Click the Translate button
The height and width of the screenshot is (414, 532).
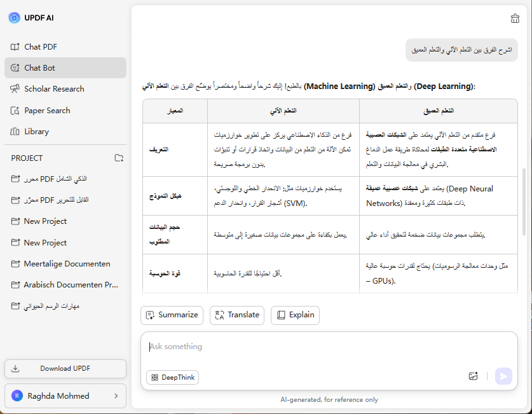pos(236,315)
